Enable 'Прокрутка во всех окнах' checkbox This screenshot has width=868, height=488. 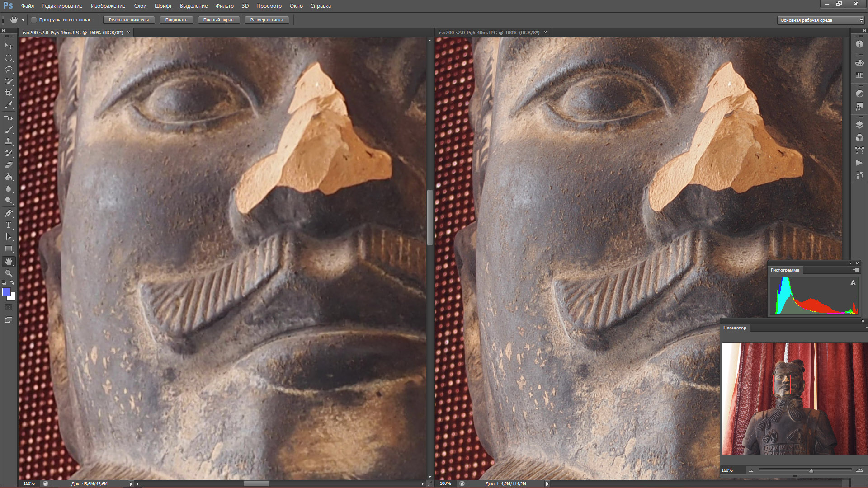34,20
